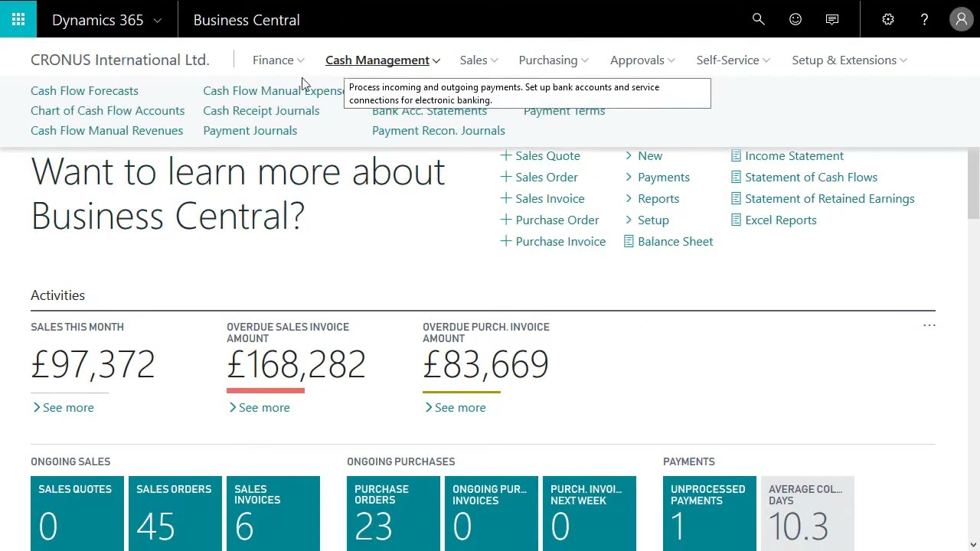This screenshot has width=980, height=551.
Task: Click the scrollbar down arrow
Action: (x=973, y=544)
